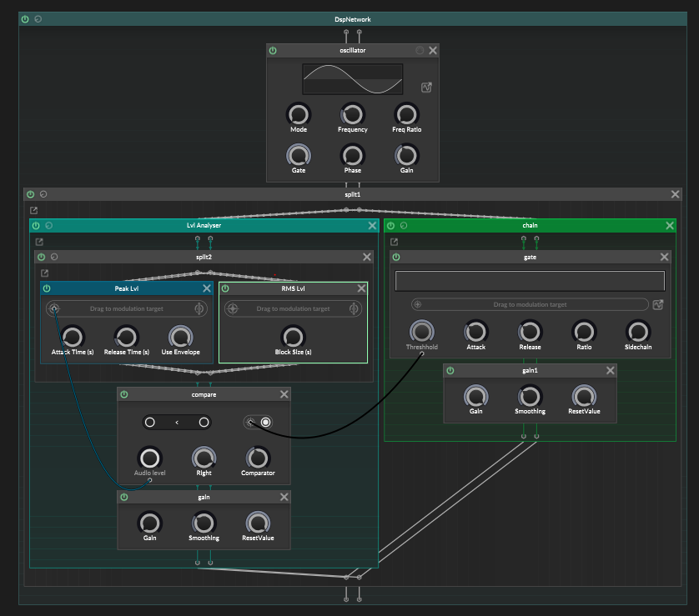Click Peak Lvl 'Drag to modulation target' bar

pos(127,308)
